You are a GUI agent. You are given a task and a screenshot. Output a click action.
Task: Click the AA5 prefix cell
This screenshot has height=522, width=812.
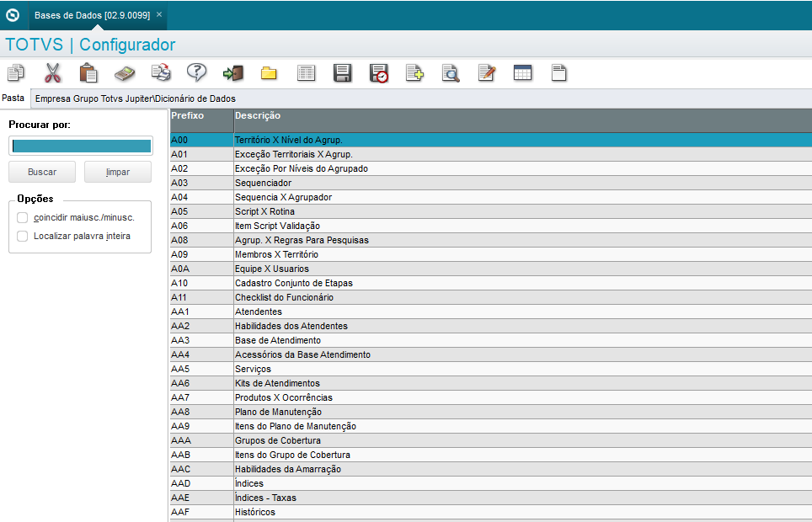click(201, 370)
